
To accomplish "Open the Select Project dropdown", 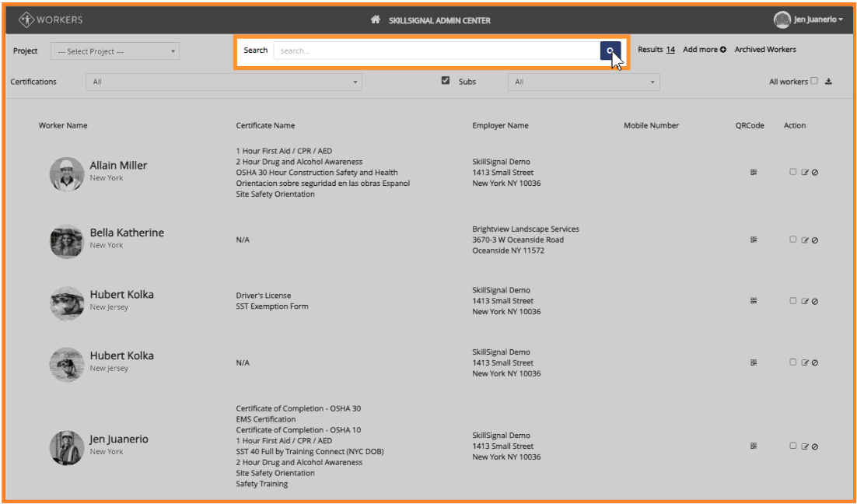I will [115, 51].
